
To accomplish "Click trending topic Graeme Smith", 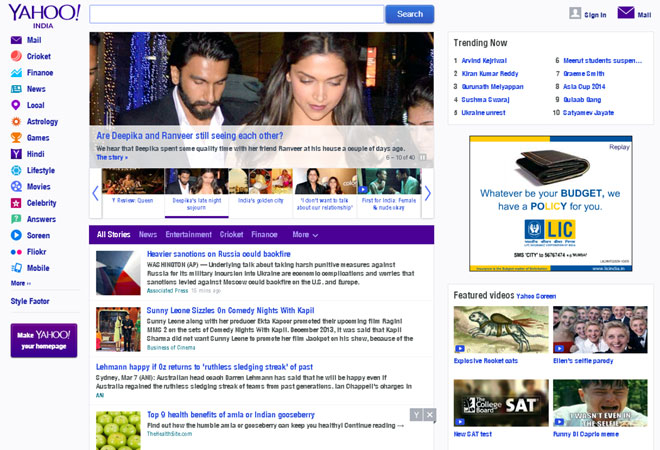I will pyautogui.click(x=583, y=74).
